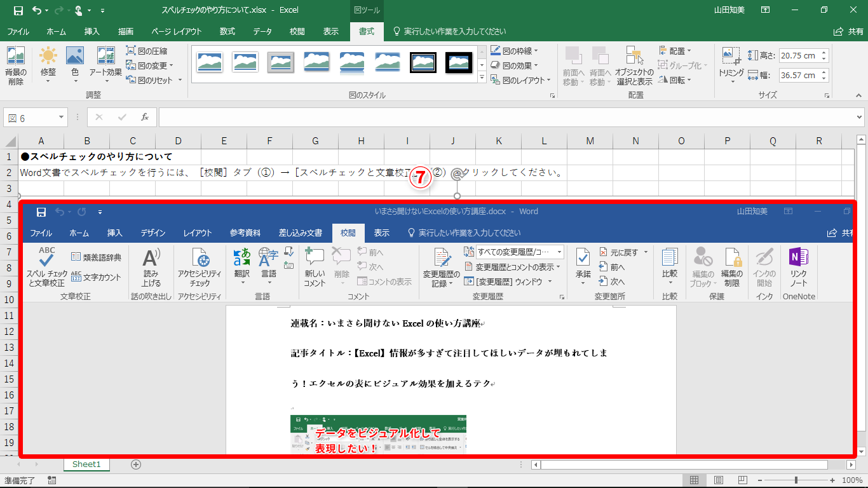This screenshot has height=488, width=868.
Task: Activate the トリミング crop tool icon
Action: point(731,55)
